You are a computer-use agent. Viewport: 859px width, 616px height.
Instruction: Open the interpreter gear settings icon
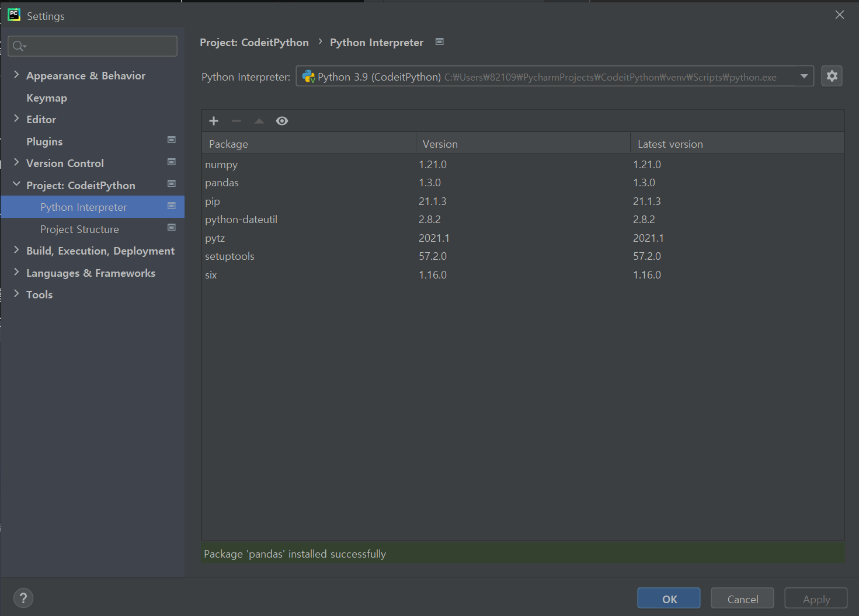pos(832,76)
